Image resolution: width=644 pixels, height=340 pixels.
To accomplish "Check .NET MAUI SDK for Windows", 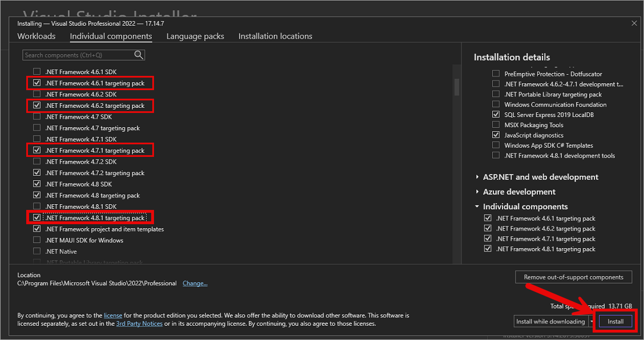I will 37,240.
